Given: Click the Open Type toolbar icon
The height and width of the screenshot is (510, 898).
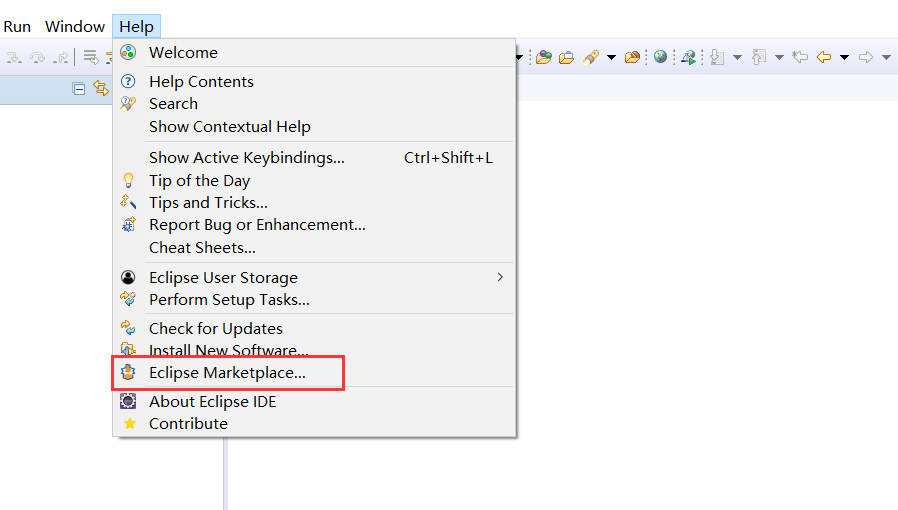Looking at the screenshot, I should 543,57.
